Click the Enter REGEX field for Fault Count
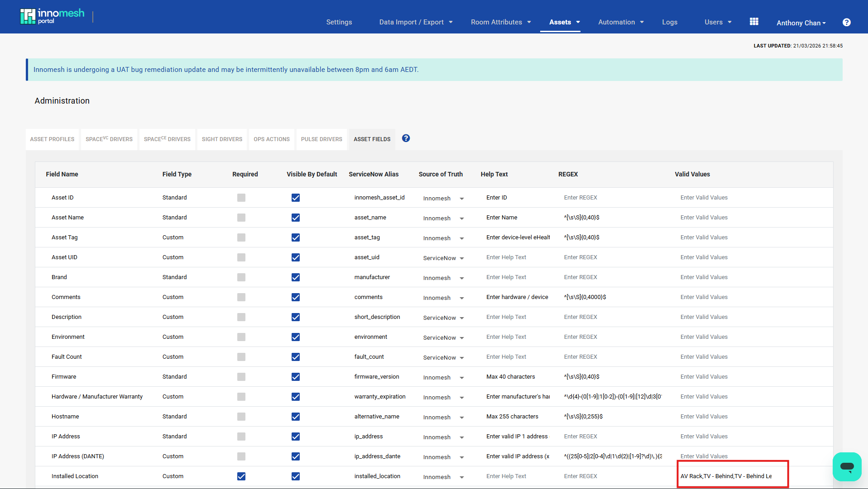Screen dimensions: 868x489 pyautogui.click(x=598, y=356)
